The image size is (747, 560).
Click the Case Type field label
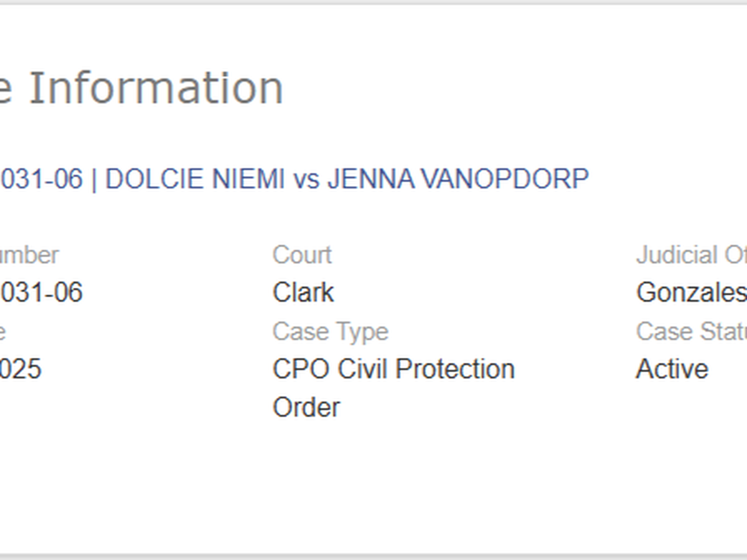point(330,332)
